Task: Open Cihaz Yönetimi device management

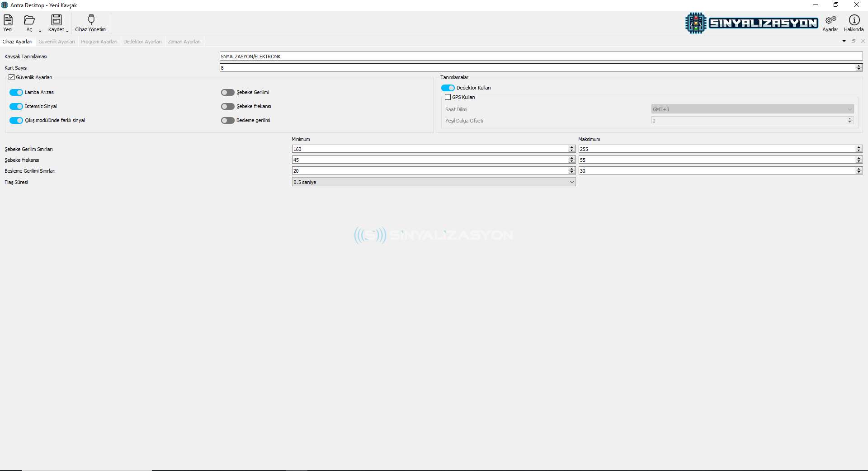Action: (91, 23)
